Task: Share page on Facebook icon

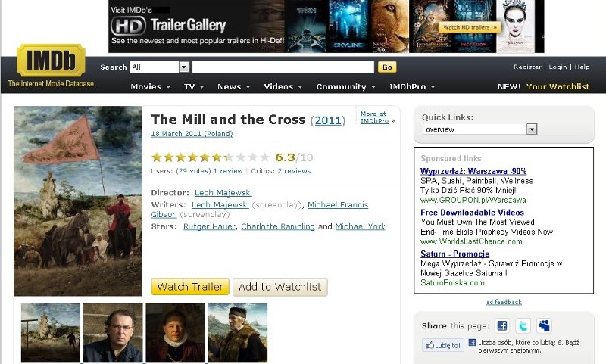Action: (501, 326)
